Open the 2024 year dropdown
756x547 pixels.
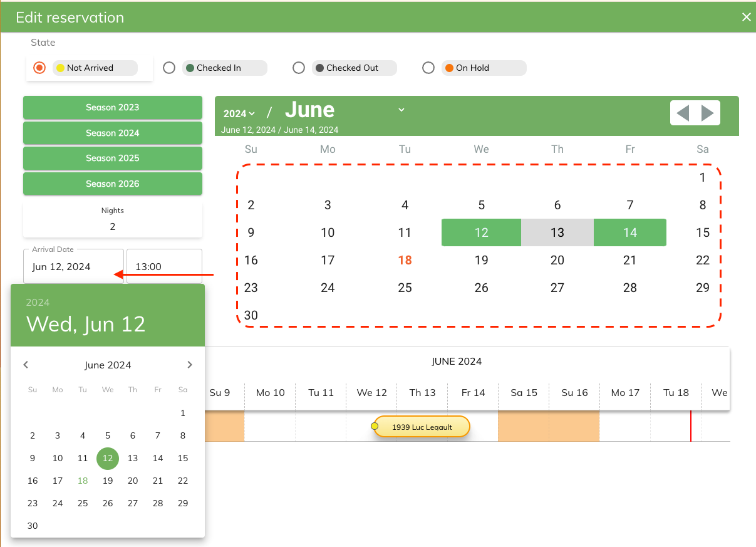239,113
